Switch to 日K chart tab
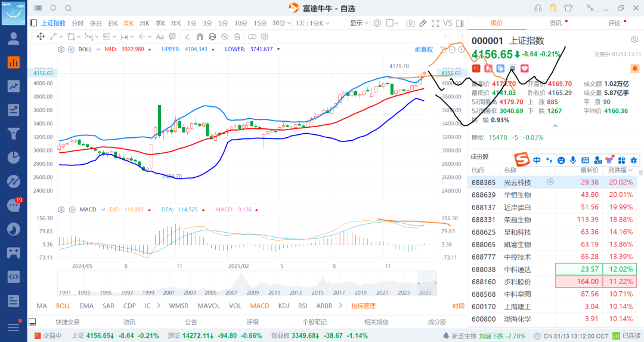 tap(113, 23)
